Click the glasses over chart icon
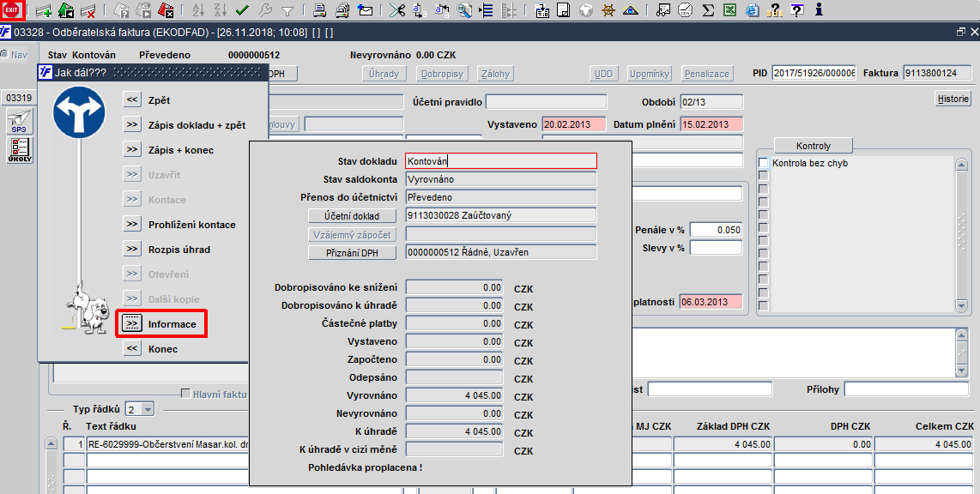The image size is (980, 494). pyautogui.click(x=663, y=10)
